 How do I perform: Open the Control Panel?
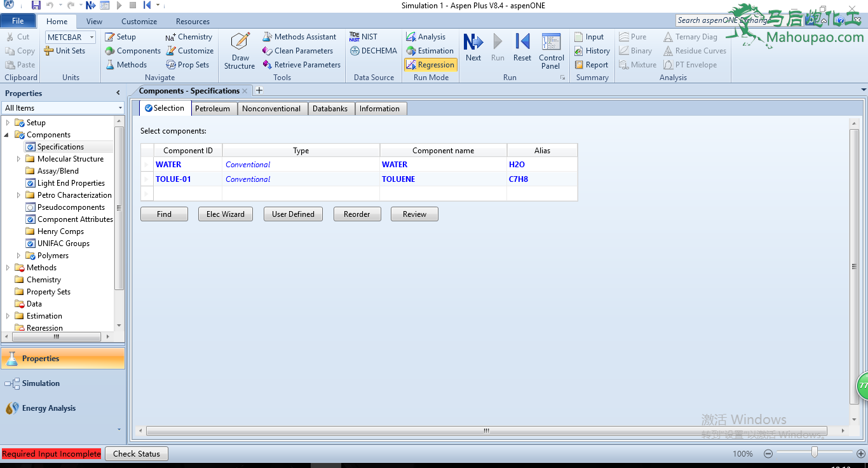coord(552,51)
